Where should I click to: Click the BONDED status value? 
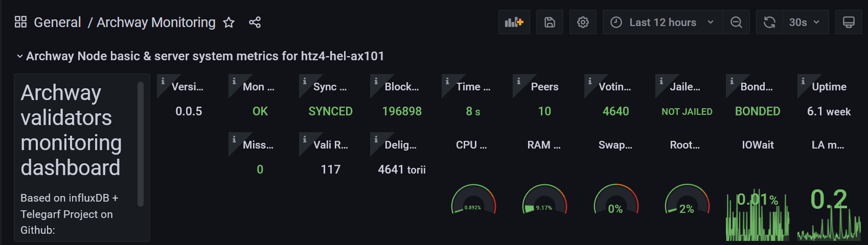click(758, 111)
